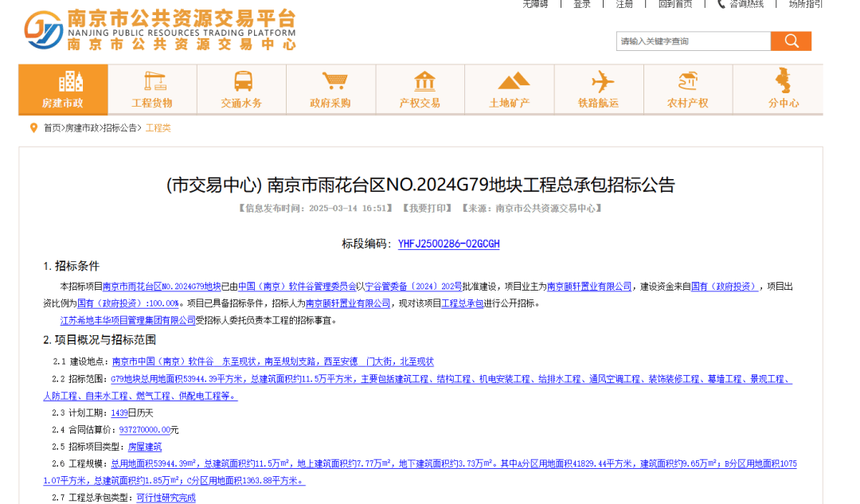
Task: Click 首页 in the breadcrumb
Action: 52,127
